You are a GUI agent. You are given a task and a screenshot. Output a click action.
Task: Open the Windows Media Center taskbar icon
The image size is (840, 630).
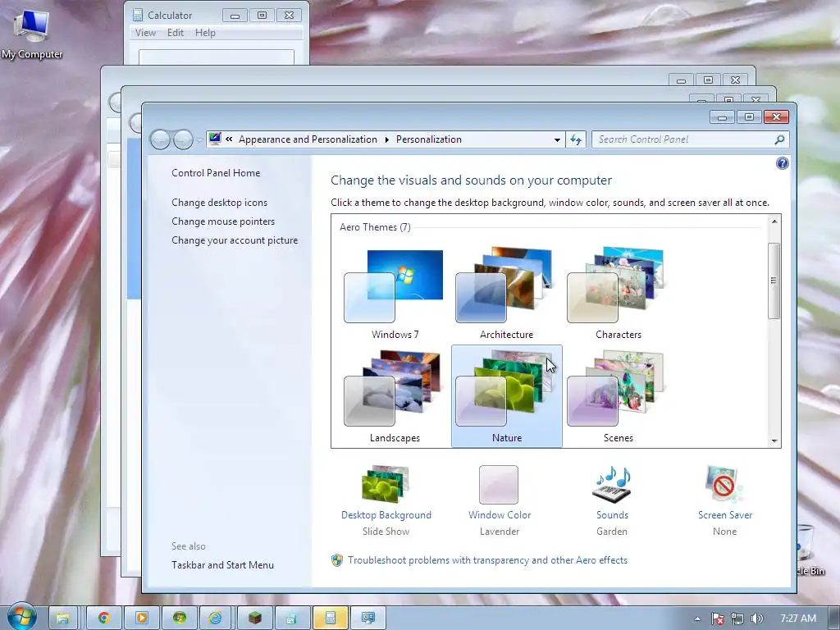(x=179, y=619)
